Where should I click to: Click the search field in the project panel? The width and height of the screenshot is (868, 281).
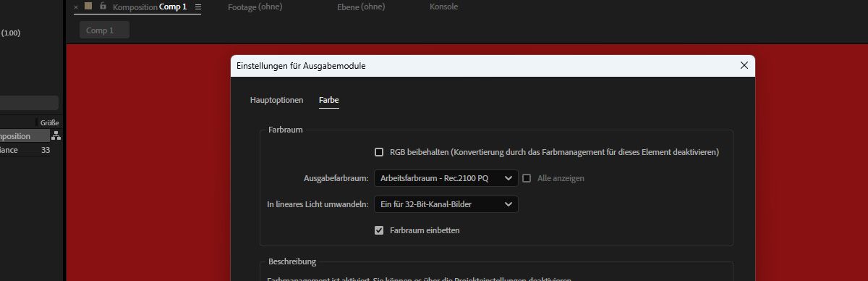29,103
